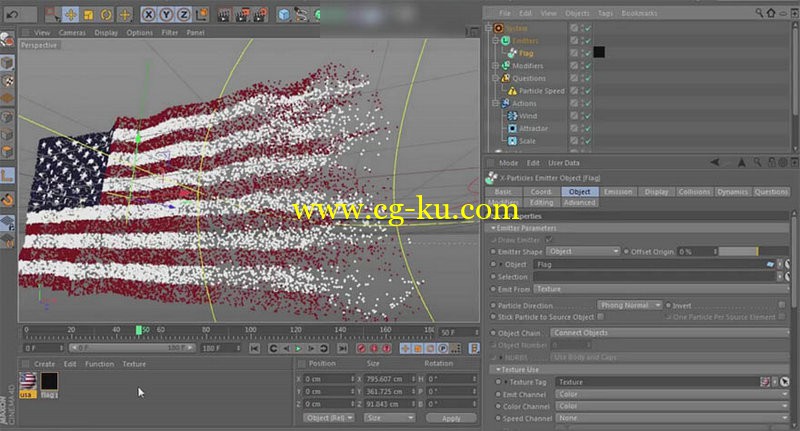The width and height of the screenshot is (800, 431).
Task: Toggle the Draw Emitter checkbox
Action: [x=548, y=239]
